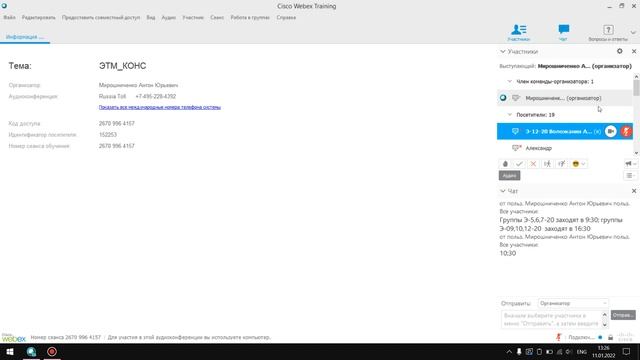Open the Вид menu
Screen dimensions: 640x360
151,18
